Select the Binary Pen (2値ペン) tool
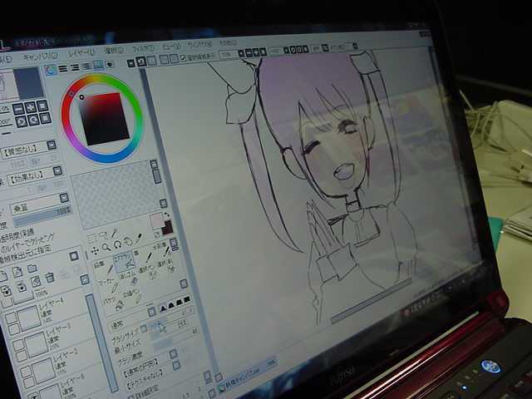This screenshot has height=399, width=532. (133, 296)
